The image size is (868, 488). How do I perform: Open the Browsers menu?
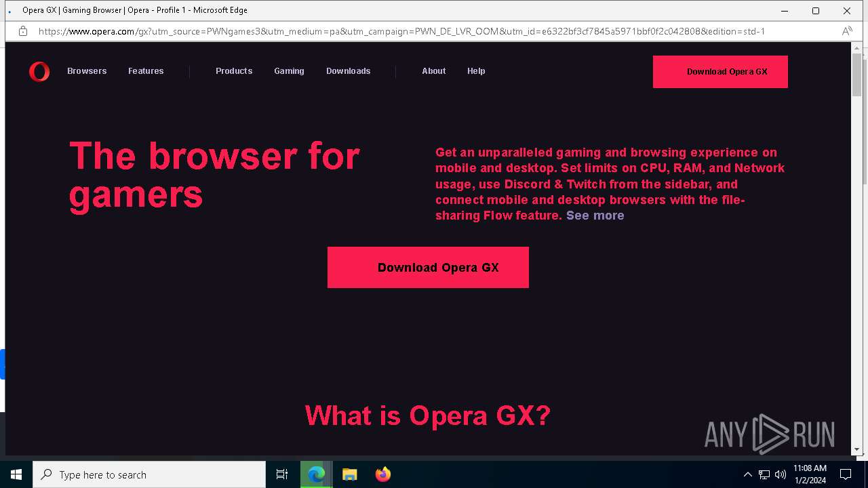coord(87,71)
